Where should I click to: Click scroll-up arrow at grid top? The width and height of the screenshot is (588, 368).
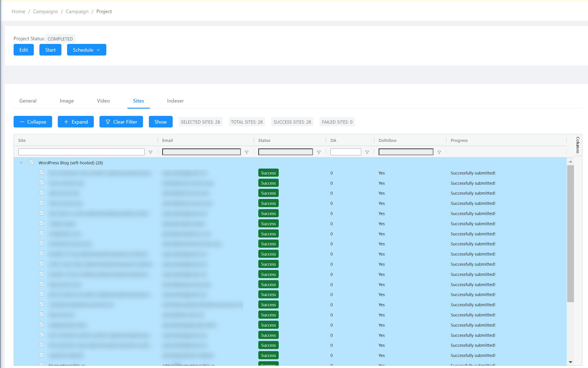(570, 162)
